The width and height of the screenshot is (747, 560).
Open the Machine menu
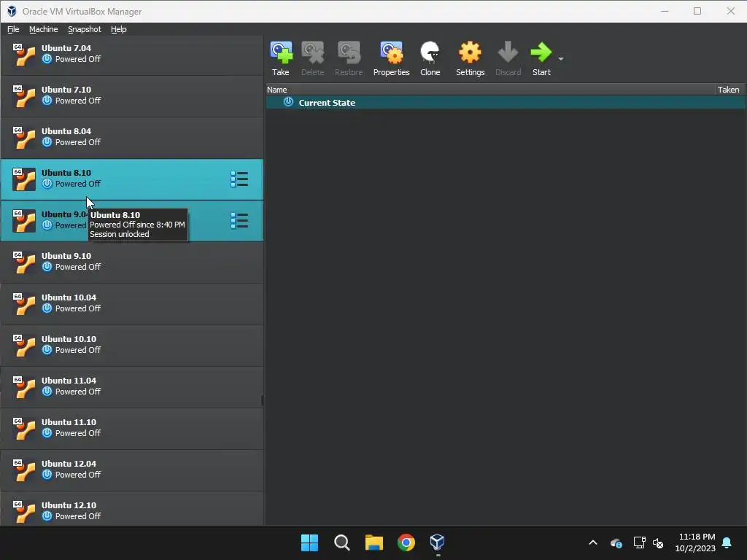(43, 29)
